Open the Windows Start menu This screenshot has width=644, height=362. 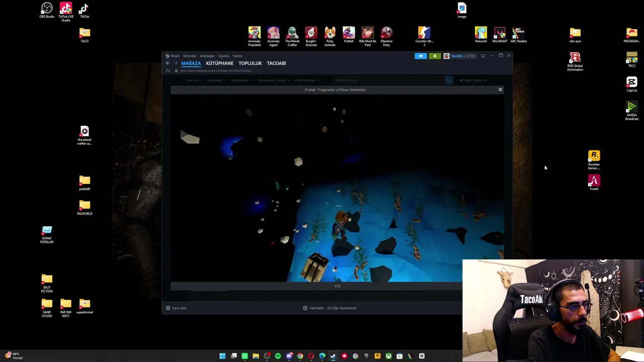(x=222, y=356)
